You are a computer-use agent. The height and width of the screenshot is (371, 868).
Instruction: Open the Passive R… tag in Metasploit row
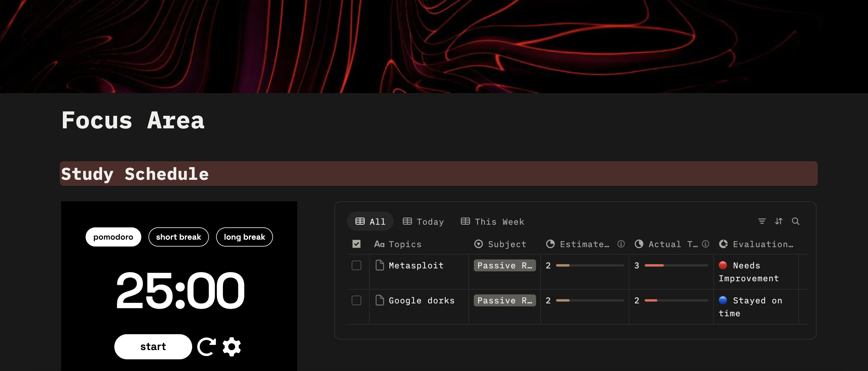pos(505,265)
